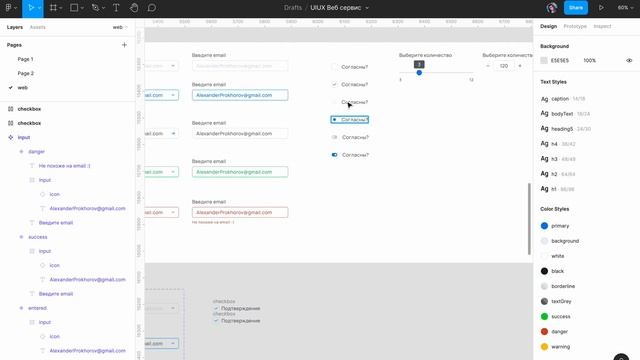Open the Drafts link in title

pos(293,8)
